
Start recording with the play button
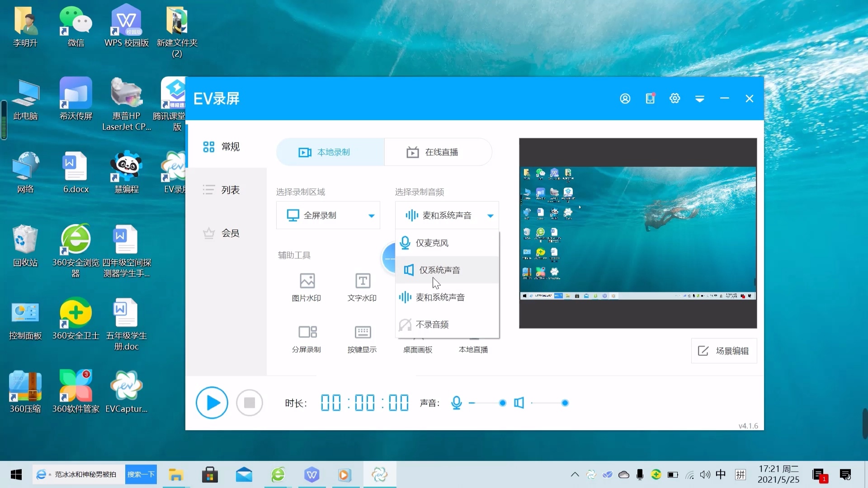coord(212,403)
